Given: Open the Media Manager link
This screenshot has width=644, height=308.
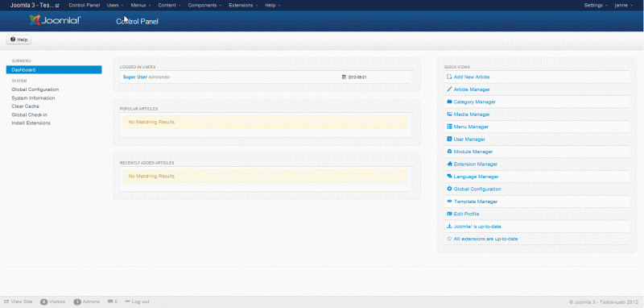Looking at the screenshot, I should pos(472,114).
